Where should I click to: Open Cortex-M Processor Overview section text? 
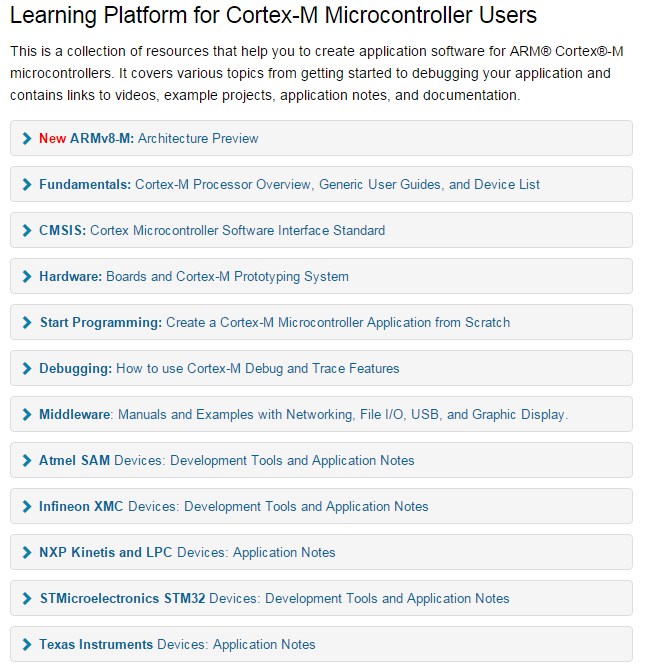click(223, 185)
